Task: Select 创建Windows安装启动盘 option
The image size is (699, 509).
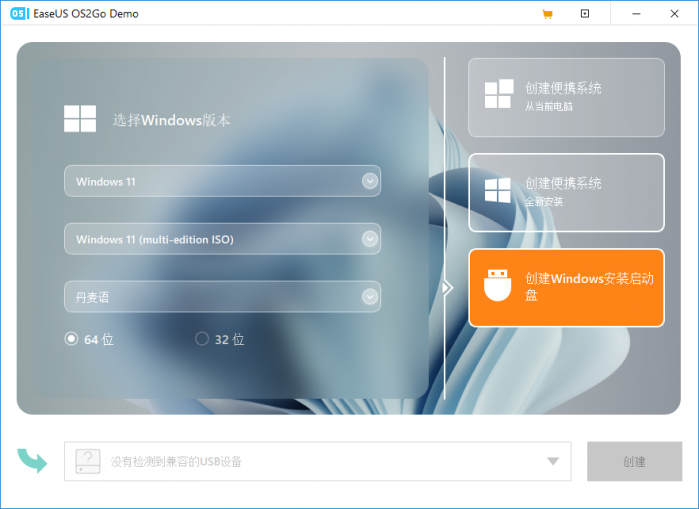Action: (x=566, y=288)
